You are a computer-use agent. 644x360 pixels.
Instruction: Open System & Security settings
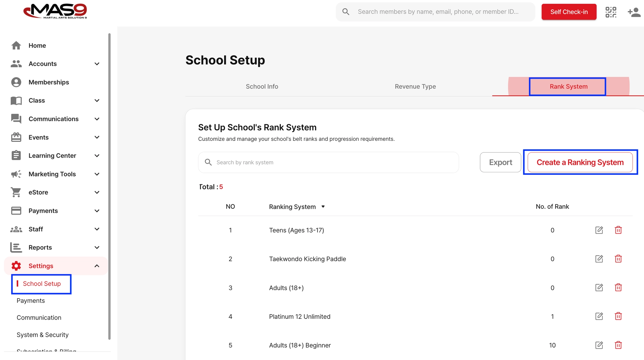click(42, 335)
